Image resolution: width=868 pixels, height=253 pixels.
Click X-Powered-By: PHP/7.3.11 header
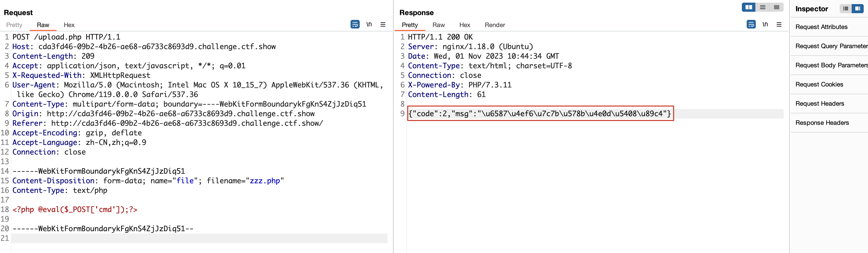[460, 85]
